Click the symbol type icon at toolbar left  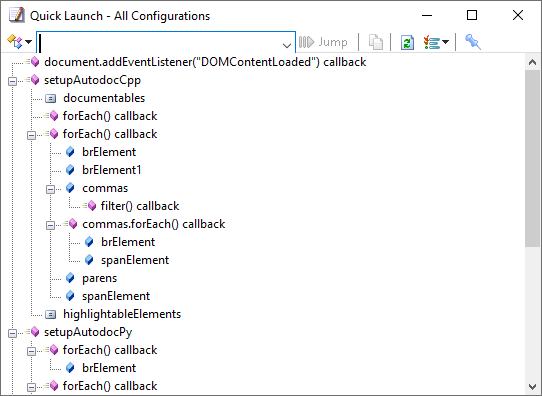tap(15, 42)
